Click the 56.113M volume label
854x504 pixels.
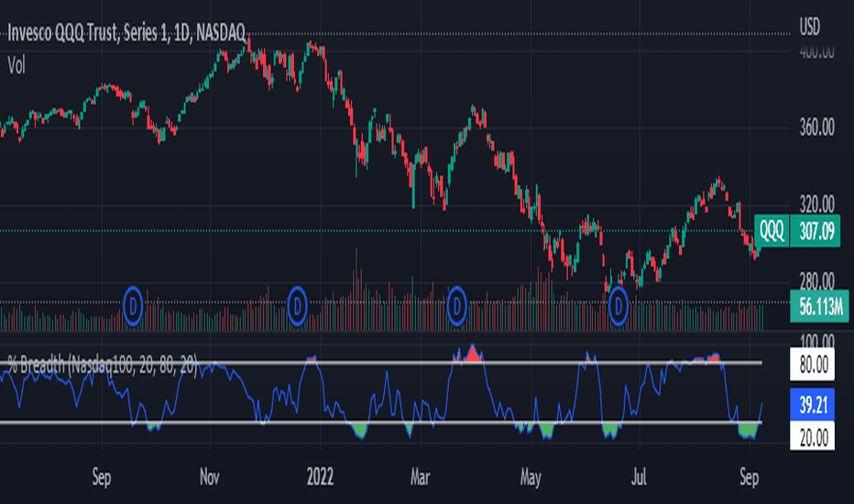[x=820, y=307]
